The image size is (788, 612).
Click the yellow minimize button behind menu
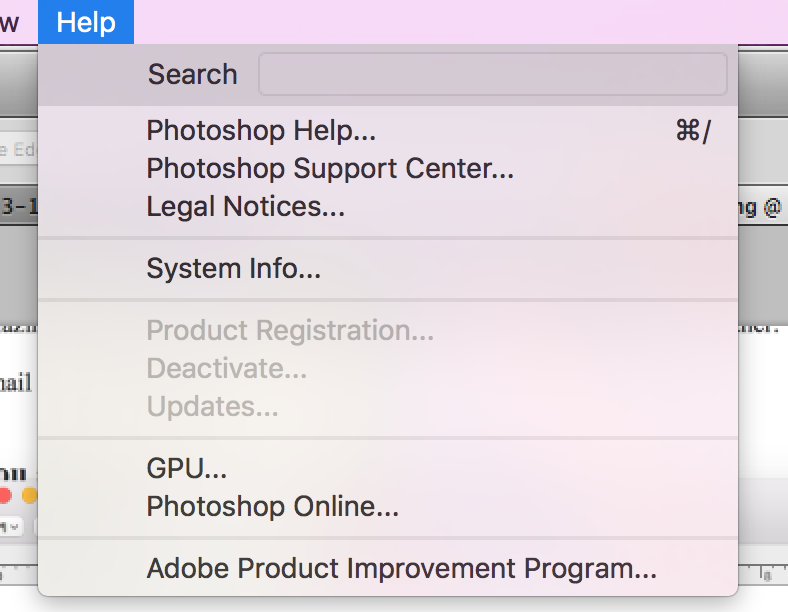click(30, 495)
